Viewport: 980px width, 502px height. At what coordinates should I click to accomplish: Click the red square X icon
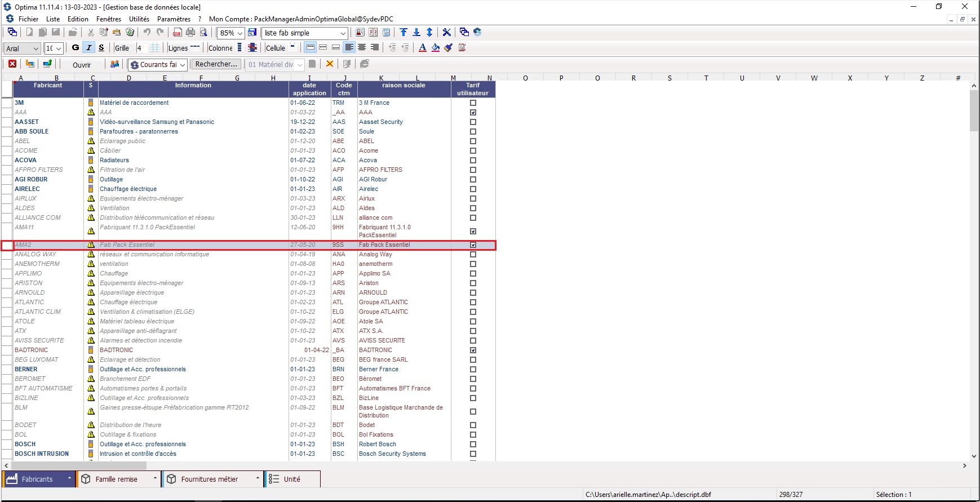[x=12, y=64]
